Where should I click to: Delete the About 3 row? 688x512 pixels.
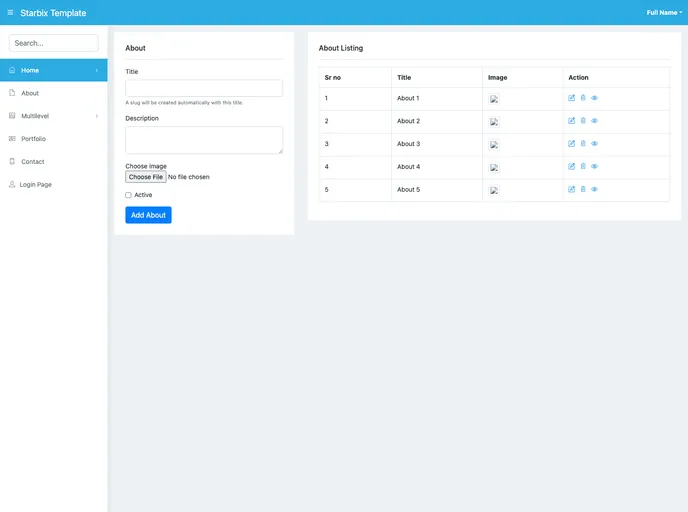[583, 143]
